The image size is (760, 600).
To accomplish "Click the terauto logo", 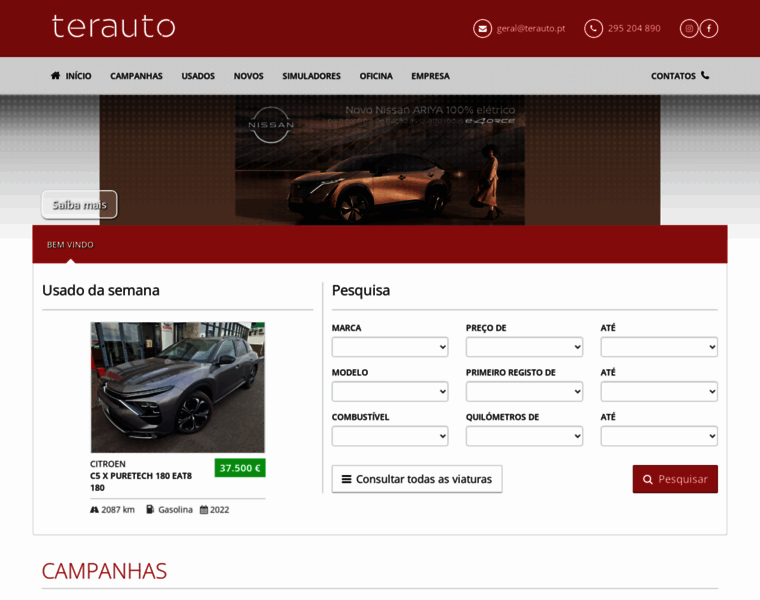I will pyautogui.click(x=113, y=26).
